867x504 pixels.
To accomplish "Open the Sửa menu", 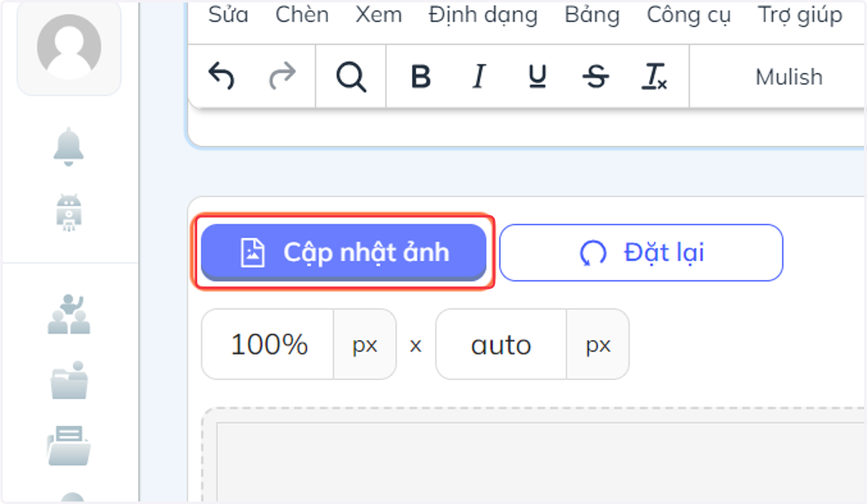I will click(229, 14).
